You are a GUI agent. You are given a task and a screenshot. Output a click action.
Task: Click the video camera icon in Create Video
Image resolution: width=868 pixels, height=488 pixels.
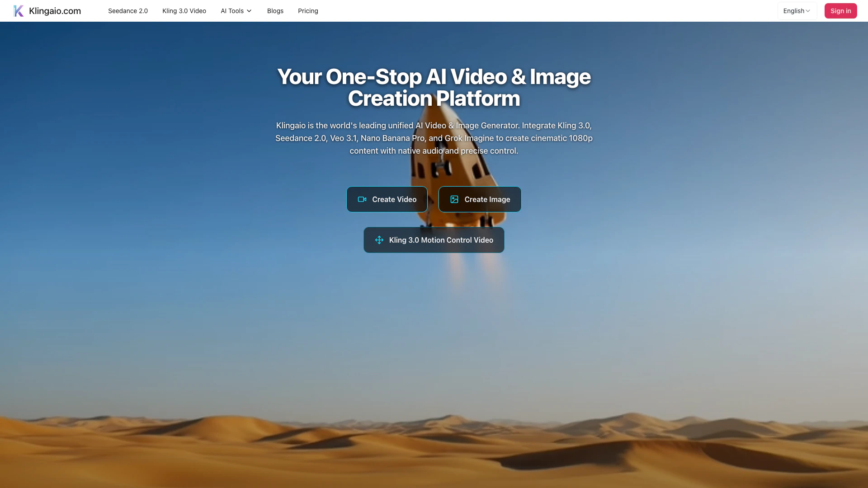(x=362, y=199)
